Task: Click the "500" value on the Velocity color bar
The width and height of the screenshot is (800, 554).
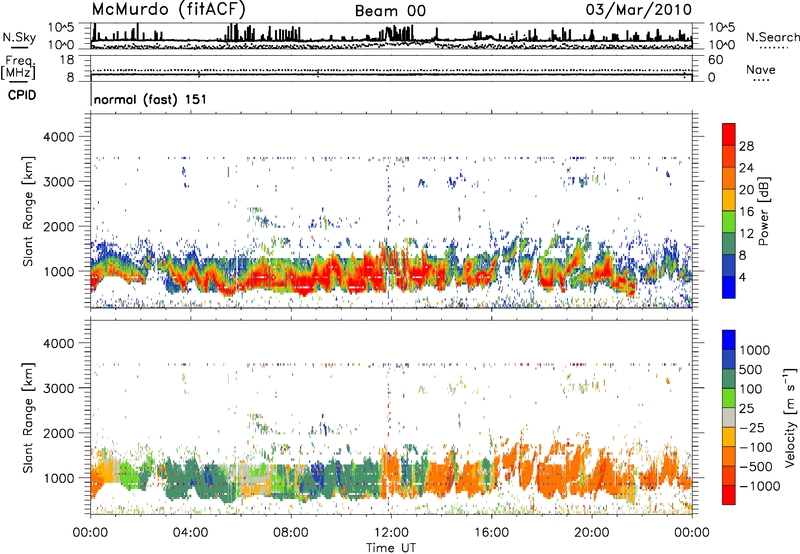Action: (750, 370)
